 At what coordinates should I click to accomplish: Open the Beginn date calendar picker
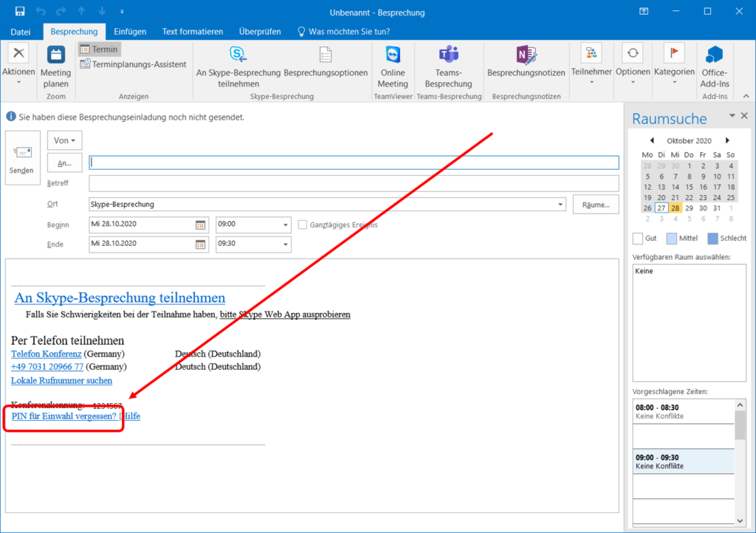tap(200, 225)
